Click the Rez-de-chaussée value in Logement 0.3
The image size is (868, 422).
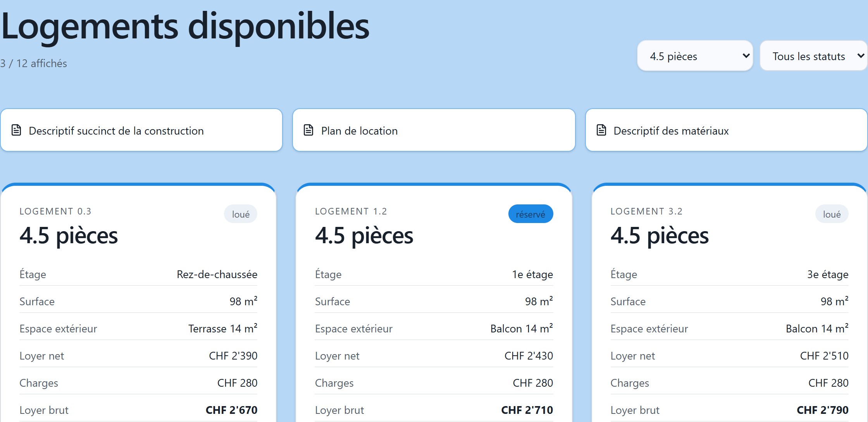[x=217, y=275]
